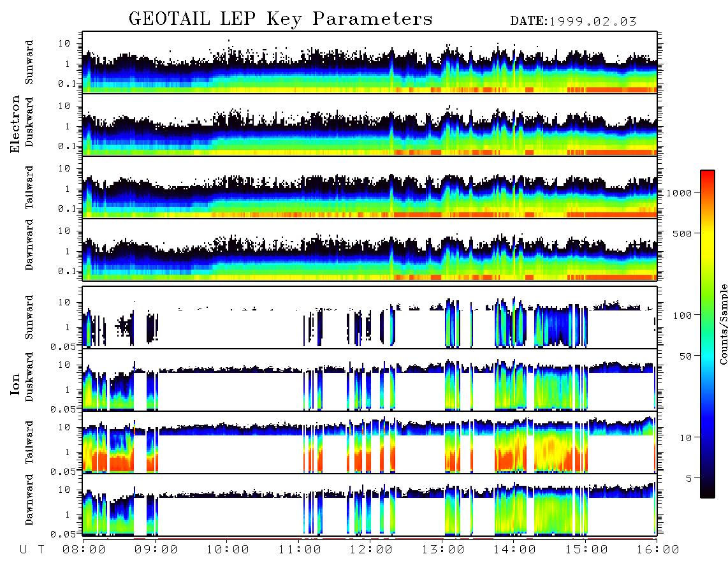The width and height of the screenshot is (728, 561).
Task: Click the Electron "Sunward" panel label
Action: coord(29,62)
